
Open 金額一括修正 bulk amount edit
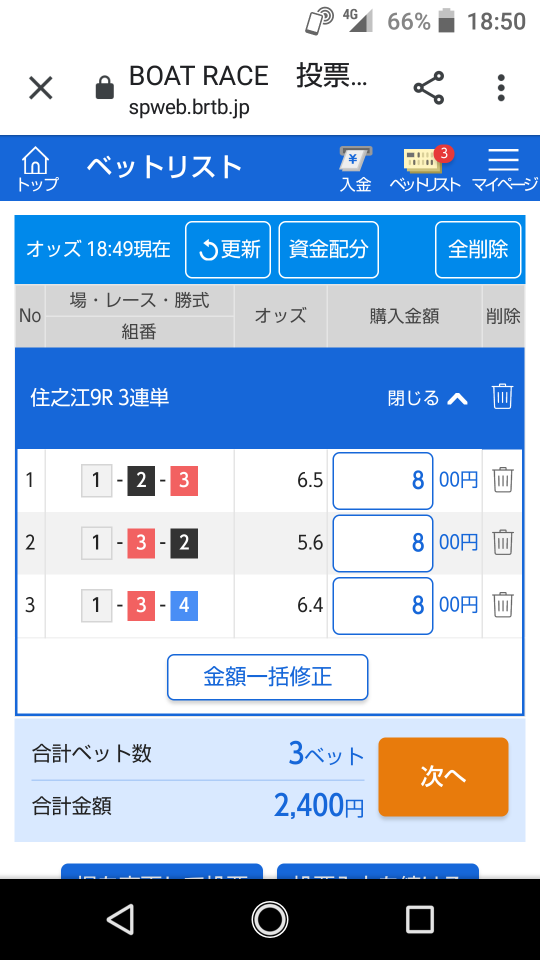pos(268,677)
